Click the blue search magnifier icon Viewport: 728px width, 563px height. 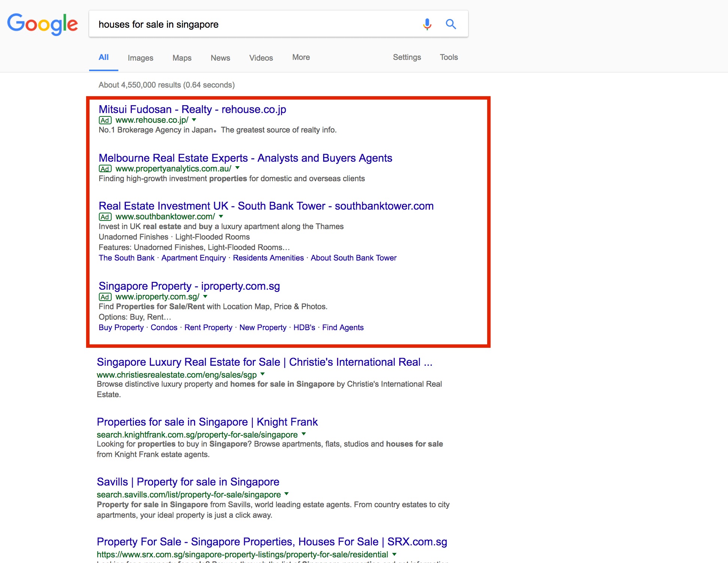[451, 24]
